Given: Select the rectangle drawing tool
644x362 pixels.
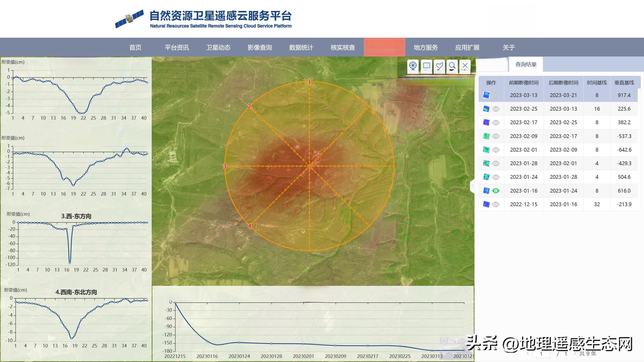Looking at the screenshot, I should (x=426, y=66).
